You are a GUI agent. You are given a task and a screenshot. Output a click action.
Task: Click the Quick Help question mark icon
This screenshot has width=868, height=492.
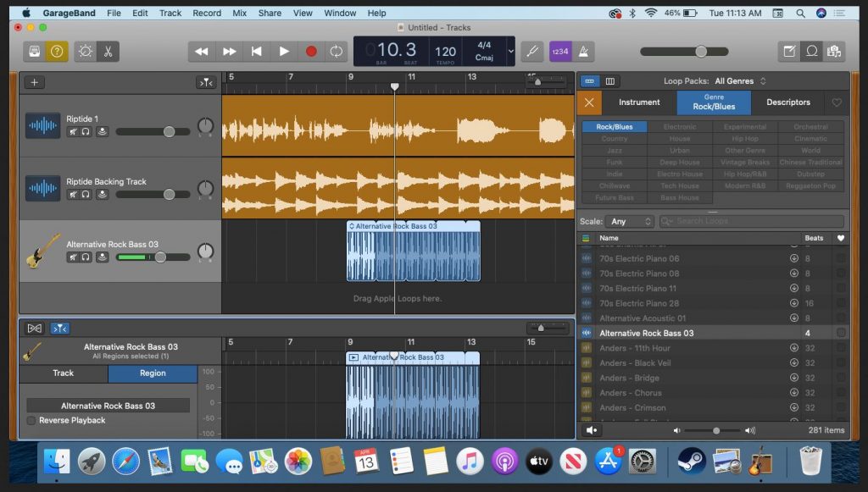56,51
